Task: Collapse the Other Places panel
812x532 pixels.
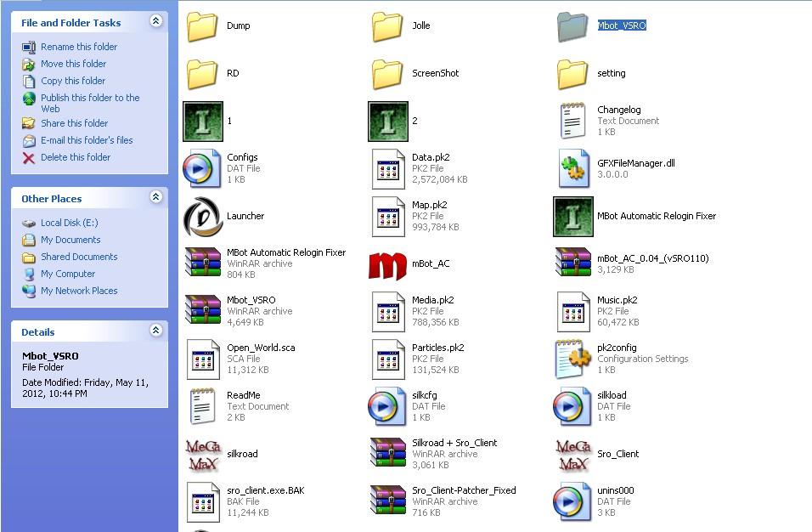Action: pos(155,197)
